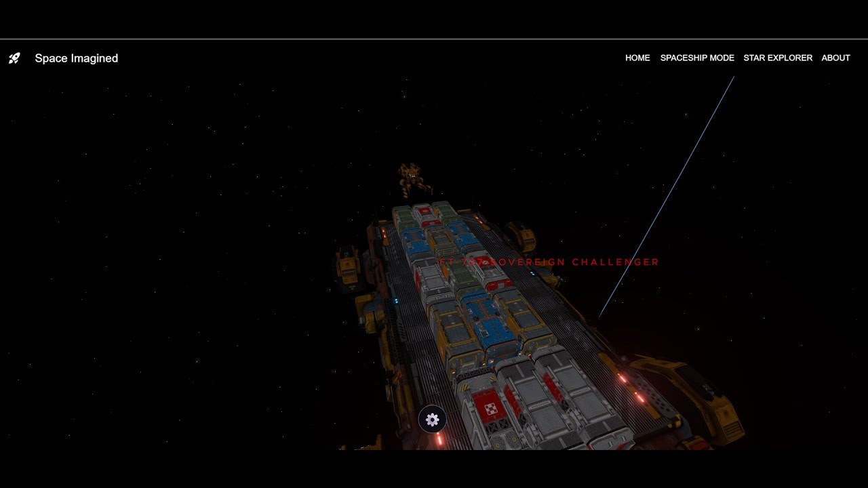Click the rocket logo icon
This screenshot has width=868, height=488.
point(14,58)
